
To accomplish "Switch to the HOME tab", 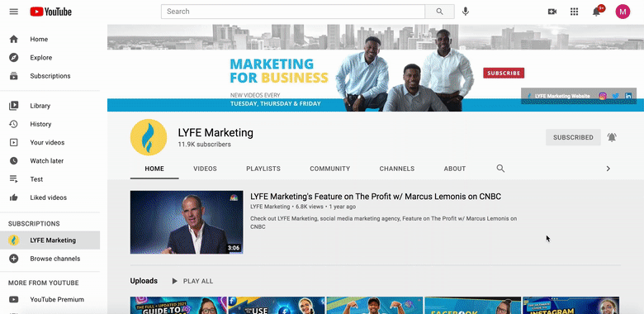I will pos(154,169).
